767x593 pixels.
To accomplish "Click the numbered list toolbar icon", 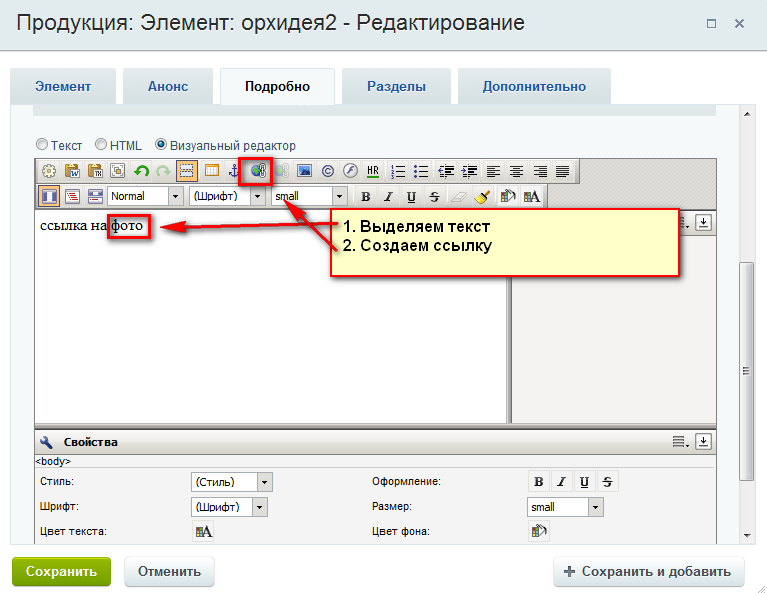I will (399, 171).
